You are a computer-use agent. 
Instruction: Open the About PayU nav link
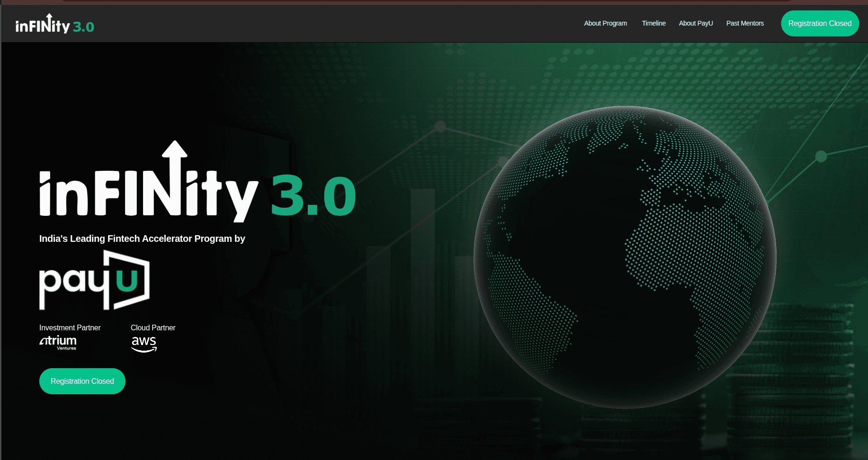[696, 23]
